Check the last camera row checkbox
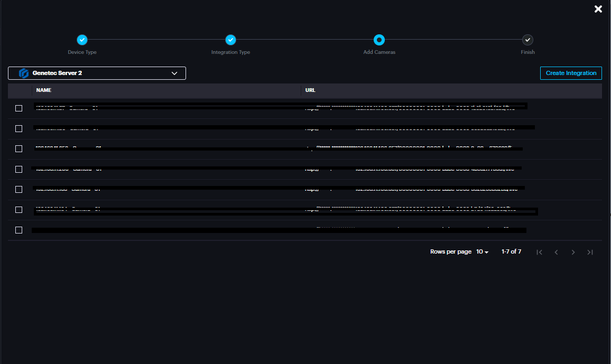611x364 pixels. click(x=19, y=230)
